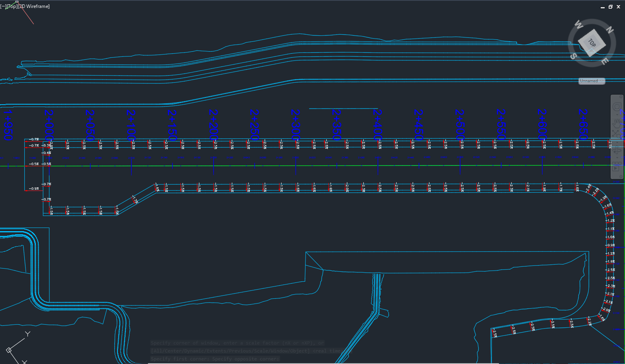Click the TOP face of the ViewCube
The height and width of the screenshot is (364, 625).
point(592,43)
